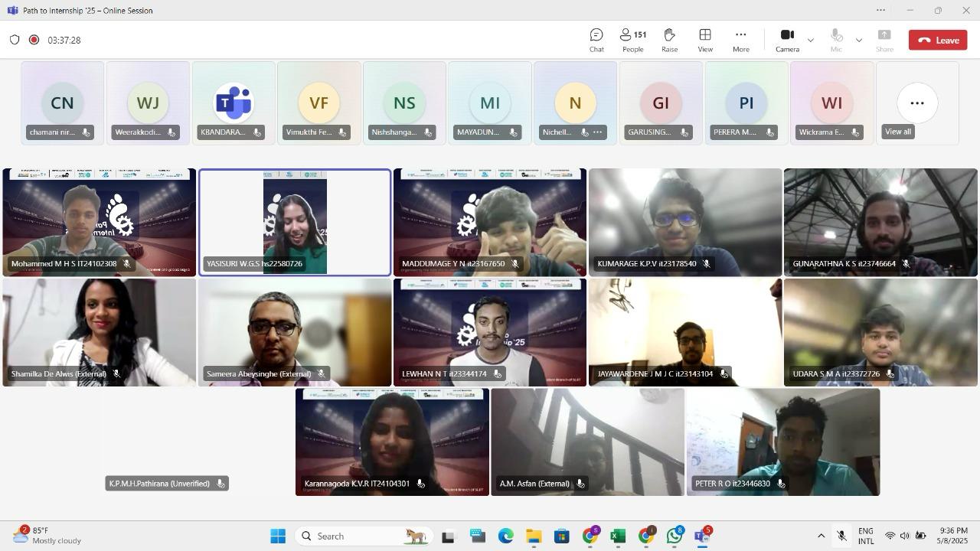Open more options on Nichell tile
This screenshot has width=980, height=551.
click(598, 132)
